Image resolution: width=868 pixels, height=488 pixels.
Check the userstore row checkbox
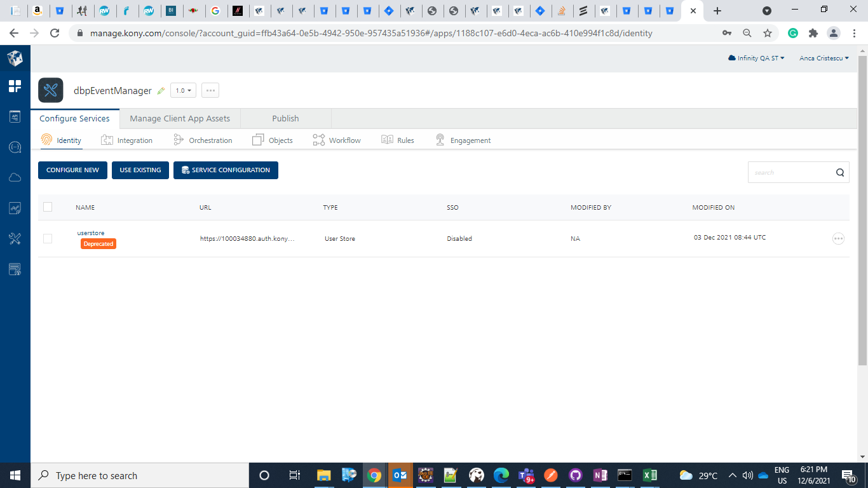coord(48,238)
